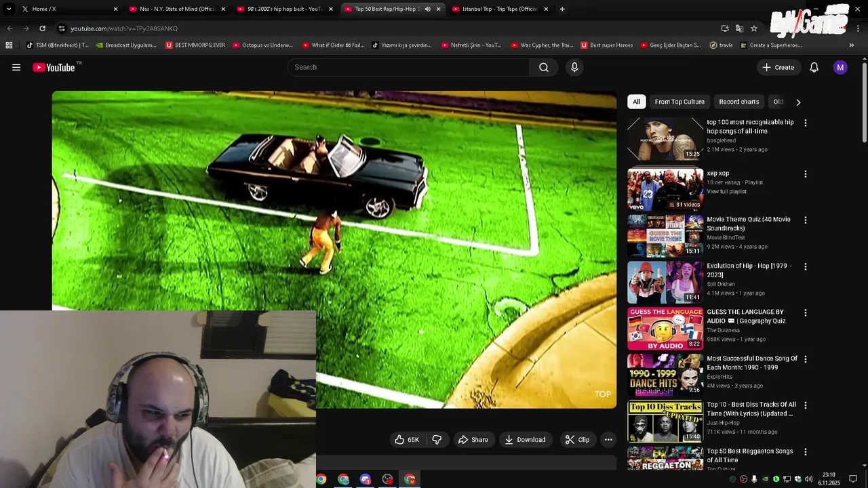Expand the tab search dropdown arrow
This screenshot has height=488, width=868.
pyautogui.click(x=9, y=9)
